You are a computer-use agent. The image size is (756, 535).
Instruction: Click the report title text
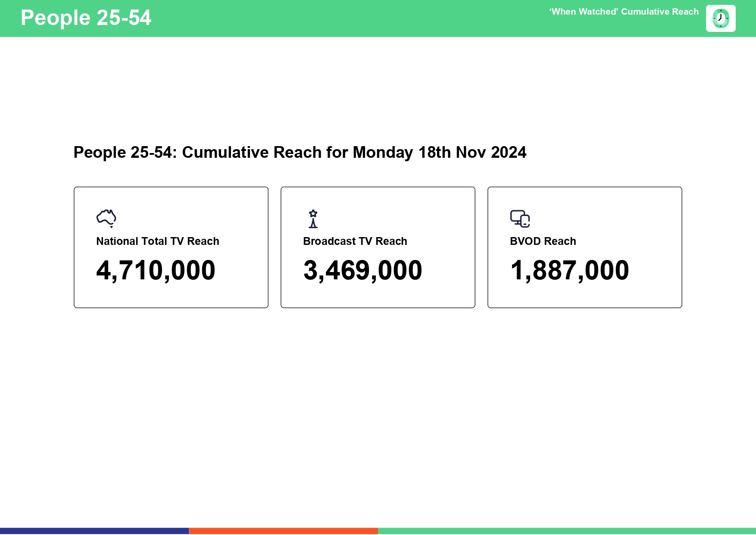pos(300,152)
